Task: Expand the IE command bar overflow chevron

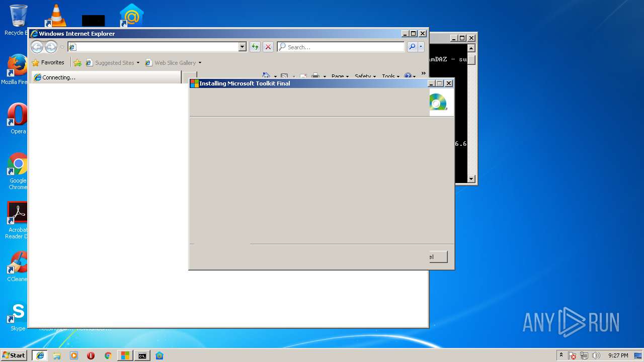Action: coord(424,73)
